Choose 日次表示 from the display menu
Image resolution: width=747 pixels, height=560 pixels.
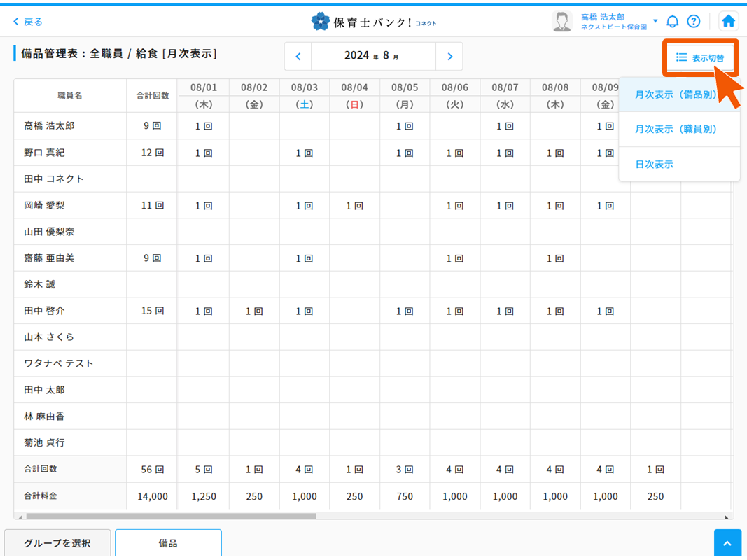pos(654,164)
